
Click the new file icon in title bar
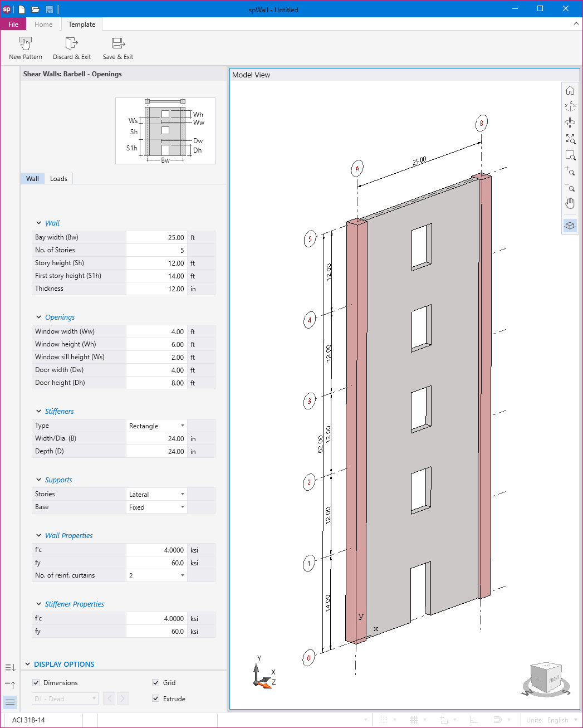point(22,9)
